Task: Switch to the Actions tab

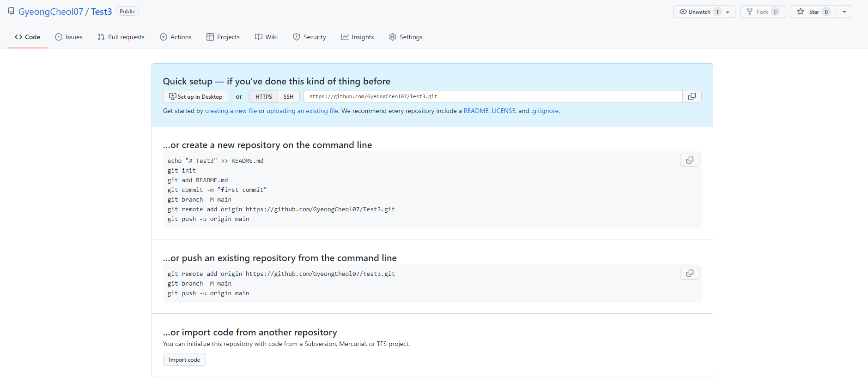Action: [176, 37]
